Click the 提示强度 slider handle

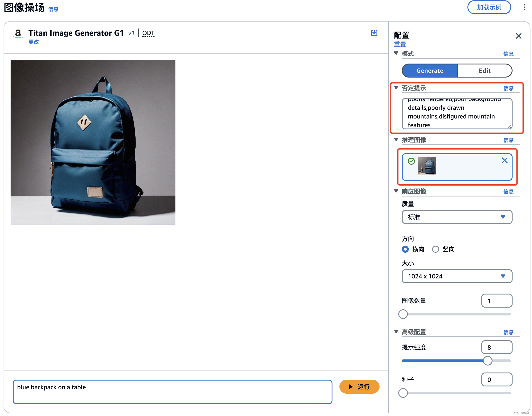coord(487,361)
